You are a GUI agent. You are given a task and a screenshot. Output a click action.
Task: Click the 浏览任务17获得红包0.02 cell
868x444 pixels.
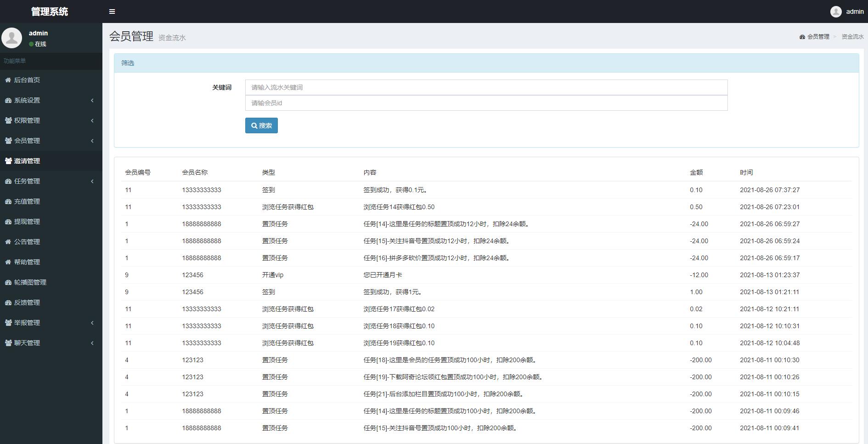399,309
